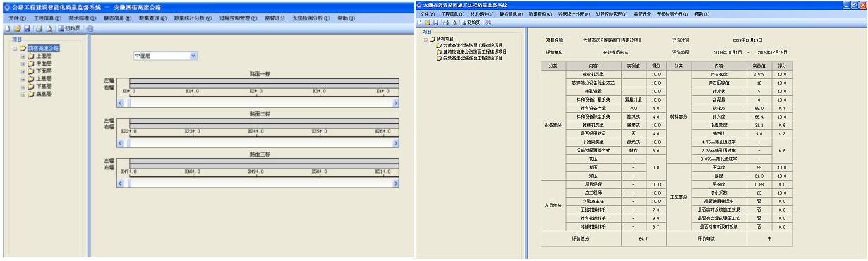Screen dimensions: 868x261
Task: Expand the 下基层 tree node
Action: click(23, 86)
